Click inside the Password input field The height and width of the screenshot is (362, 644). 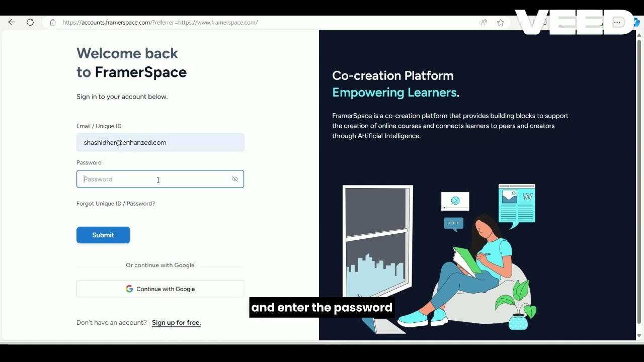pos(160,179)
